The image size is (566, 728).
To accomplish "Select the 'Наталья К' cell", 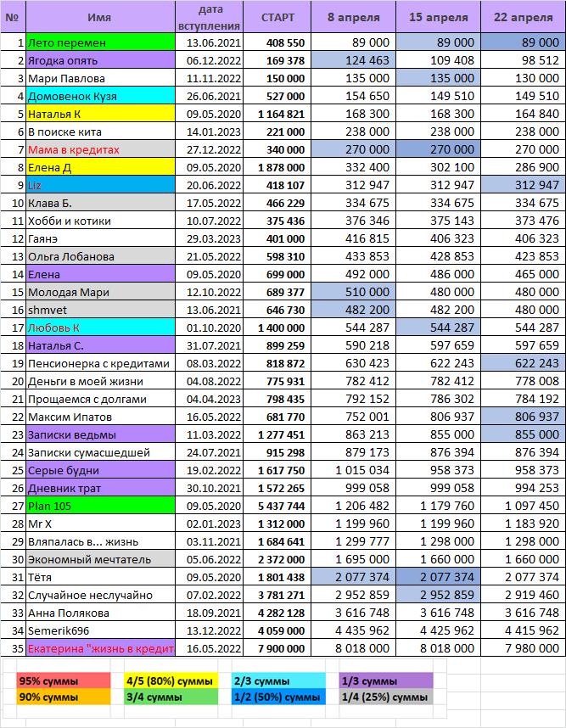I will coord(100,114).
